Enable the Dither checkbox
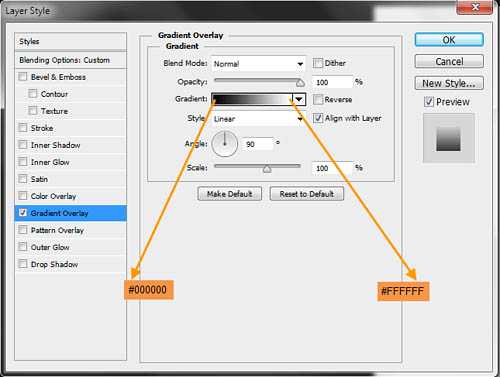 point(318,63)
